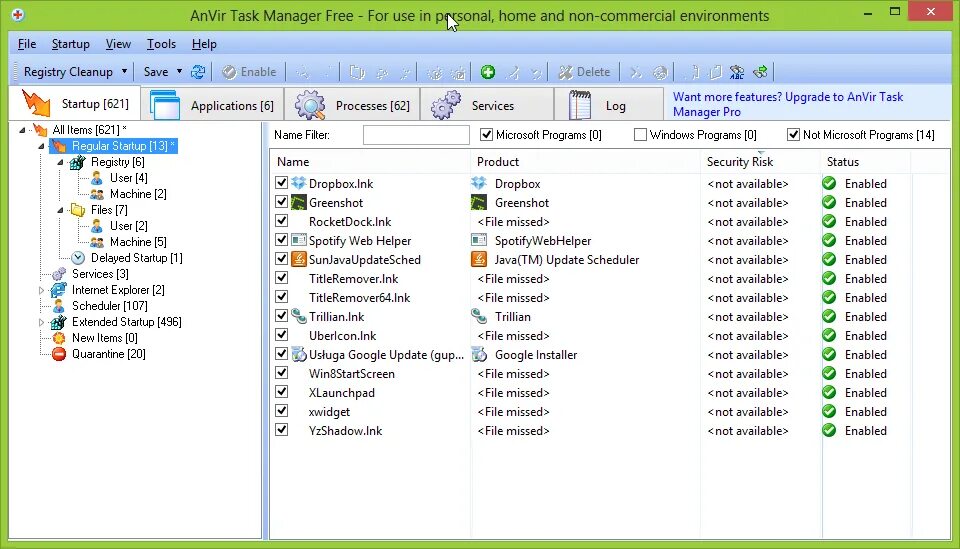This screenshot has height=549, width=960.
Task: Click green Enabled status icon for xwidget
Action: [829, 411]
